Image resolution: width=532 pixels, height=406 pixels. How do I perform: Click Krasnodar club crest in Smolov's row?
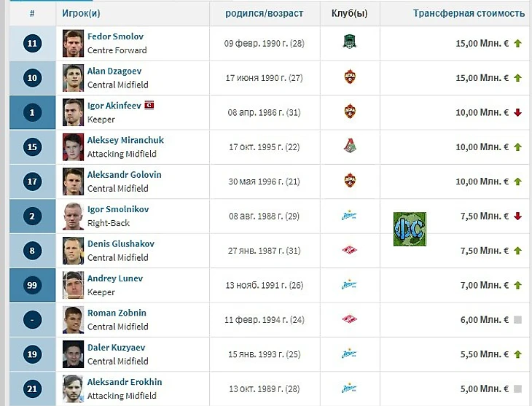(x=350, y=43)
